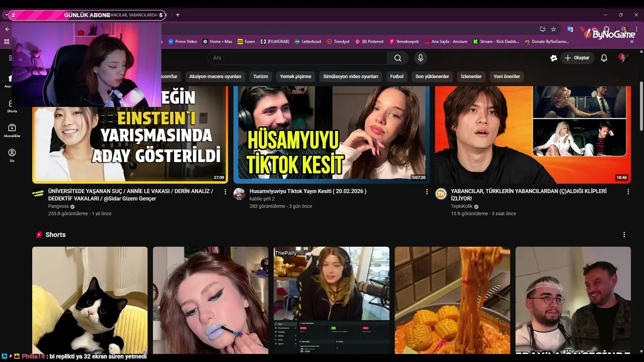The width and height of the screenshot is (644, 362).
Task: Open the TepkiKolik channel name
Action: point(462,207)
